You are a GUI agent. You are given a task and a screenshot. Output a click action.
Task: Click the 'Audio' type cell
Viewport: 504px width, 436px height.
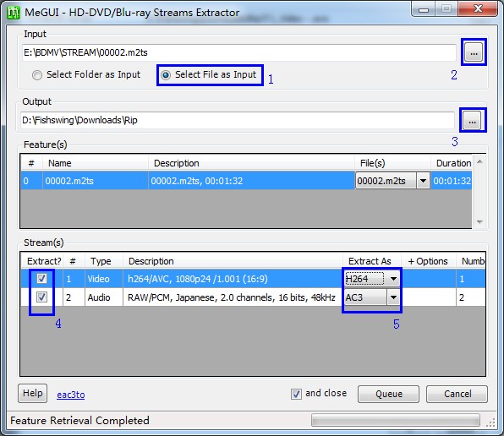tap(104, 297)
